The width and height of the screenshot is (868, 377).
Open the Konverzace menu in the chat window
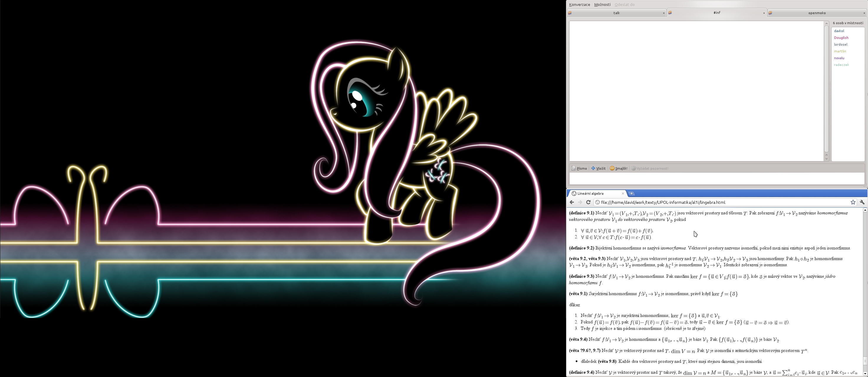click(x=580, y=4)
